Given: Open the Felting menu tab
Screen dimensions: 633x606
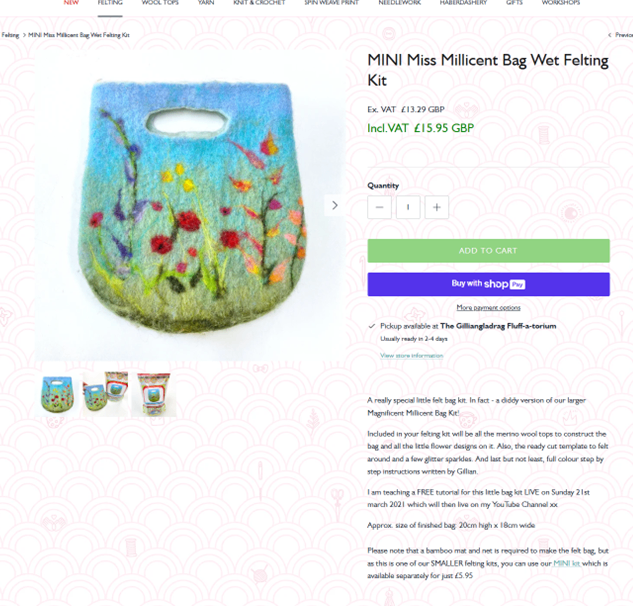Looking at the screenshot, I should click(110, 3).
